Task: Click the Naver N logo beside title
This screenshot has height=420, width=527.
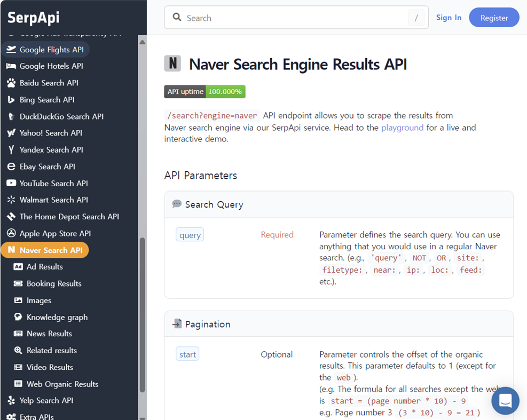Action: coord(172,64)
